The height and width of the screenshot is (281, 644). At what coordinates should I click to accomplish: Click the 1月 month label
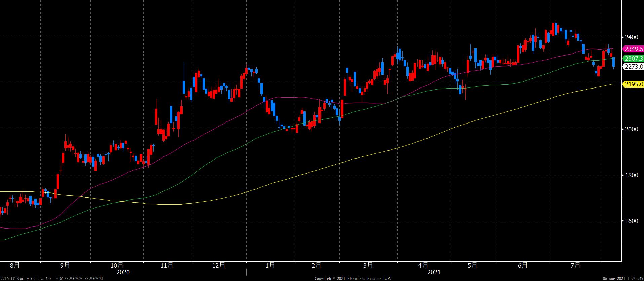click(x=270, y=266)
